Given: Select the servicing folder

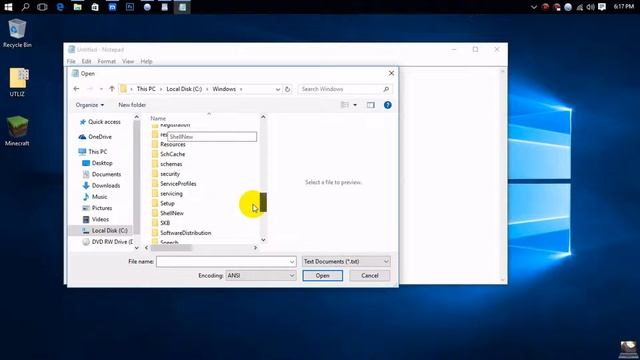Looking at the screenshot, I should (167, 193).
